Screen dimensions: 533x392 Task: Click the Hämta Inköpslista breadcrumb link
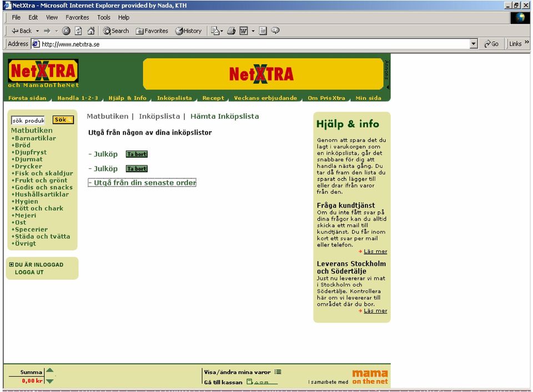224,116
